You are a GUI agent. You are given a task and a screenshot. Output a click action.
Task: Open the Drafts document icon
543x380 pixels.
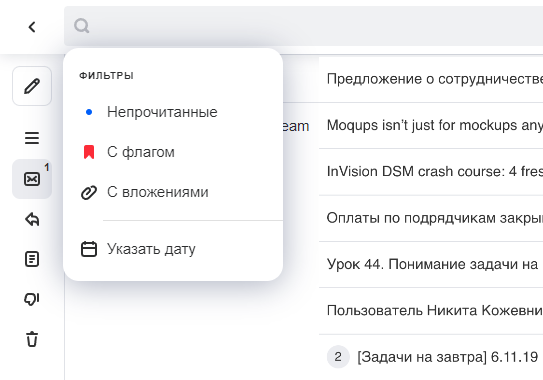coord(32,259)
